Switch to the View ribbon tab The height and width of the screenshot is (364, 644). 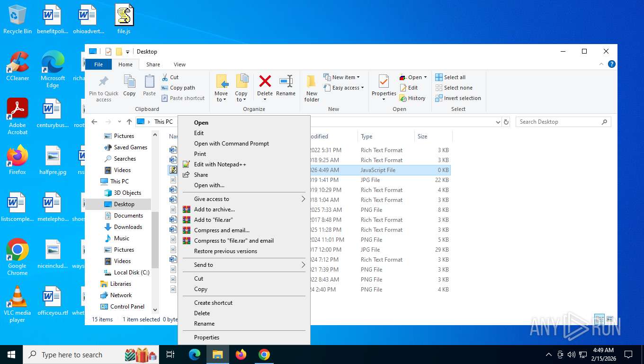pyautogui.click(x=179, y=64)
